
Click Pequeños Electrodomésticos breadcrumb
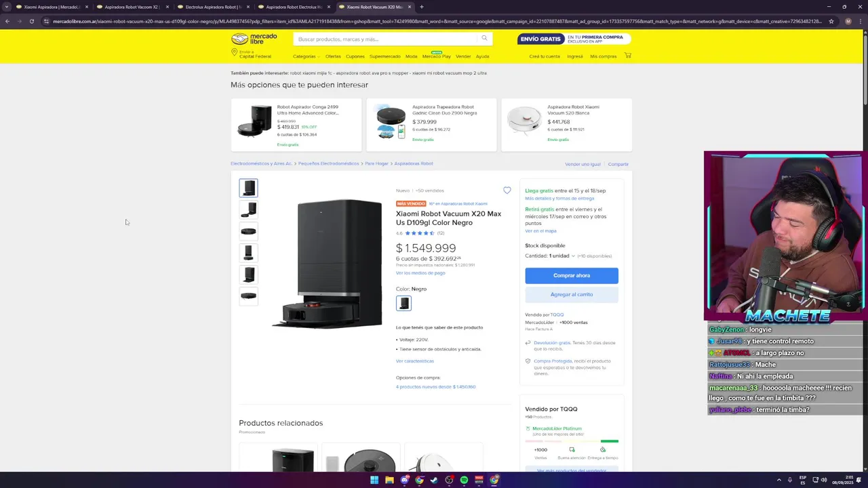tap(328, 163)
